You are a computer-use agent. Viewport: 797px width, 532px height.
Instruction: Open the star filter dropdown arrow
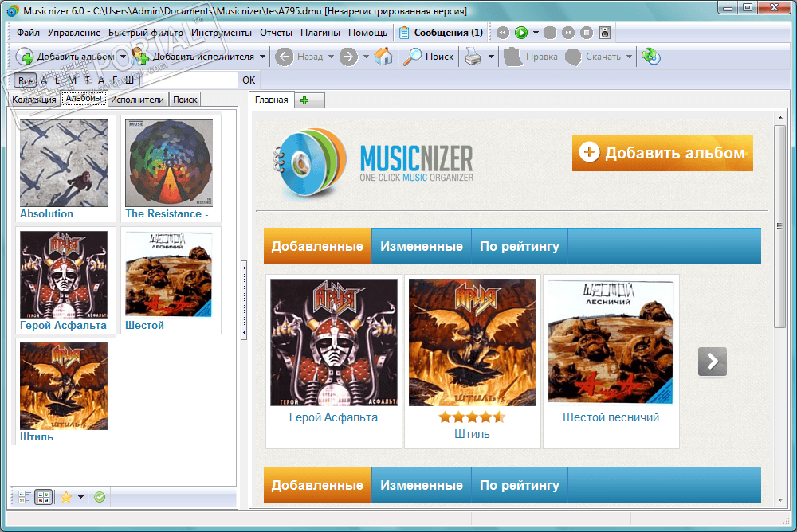[x=80, y=497]
